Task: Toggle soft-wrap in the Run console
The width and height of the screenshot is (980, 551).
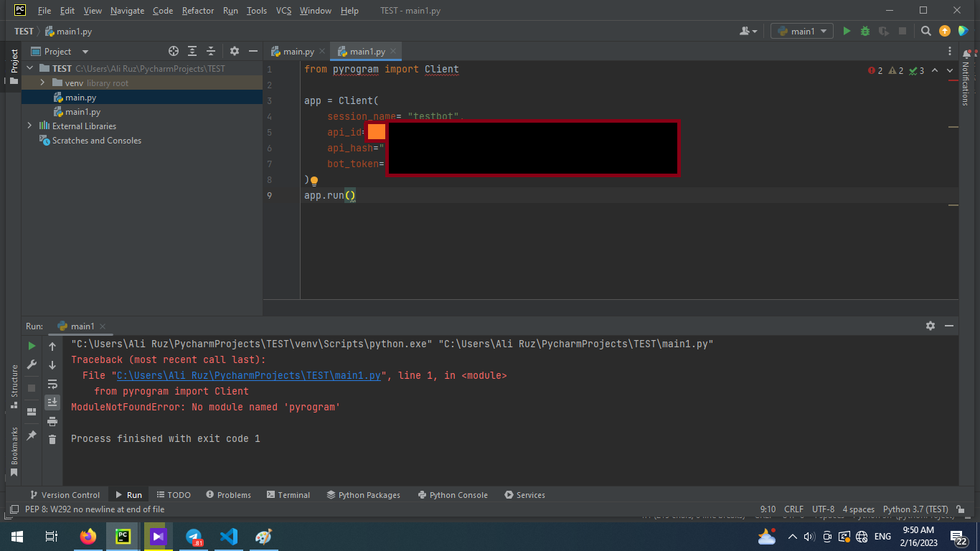Action: click(x=52, y=384)
